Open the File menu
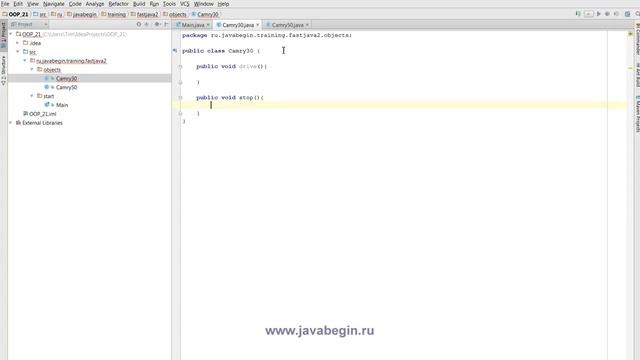This screenshot has height=360, width=640. tap(5, 4)
